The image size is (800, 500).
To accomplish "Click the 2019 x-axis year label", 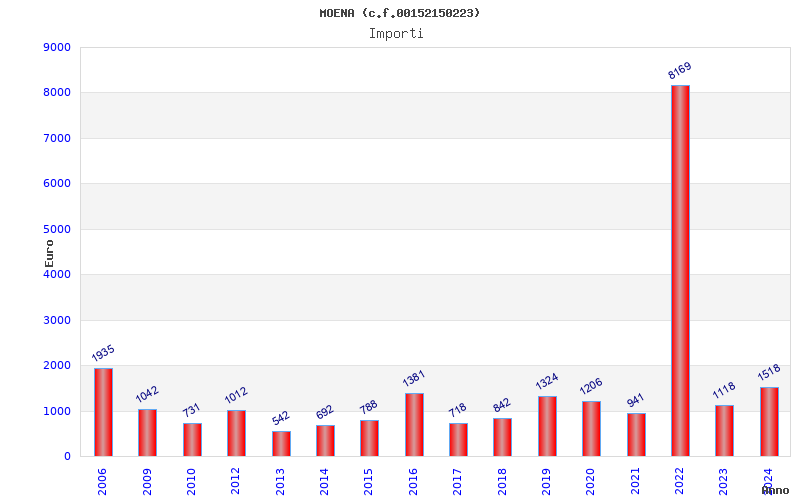I will (546, 482).
